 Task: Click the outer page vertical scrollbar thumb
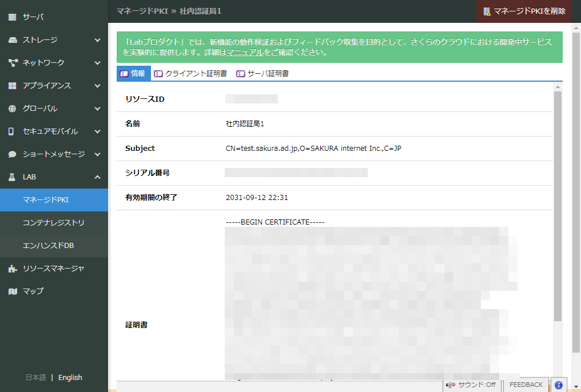click(576, 193)
